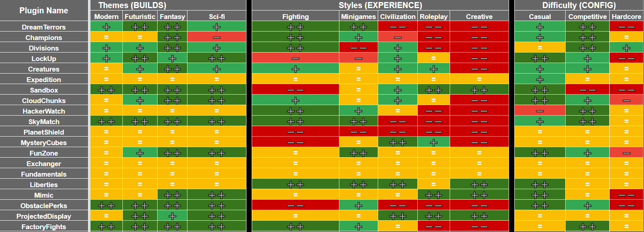Click the single plus in Divisions Hardcore cell

click(626, 48)
